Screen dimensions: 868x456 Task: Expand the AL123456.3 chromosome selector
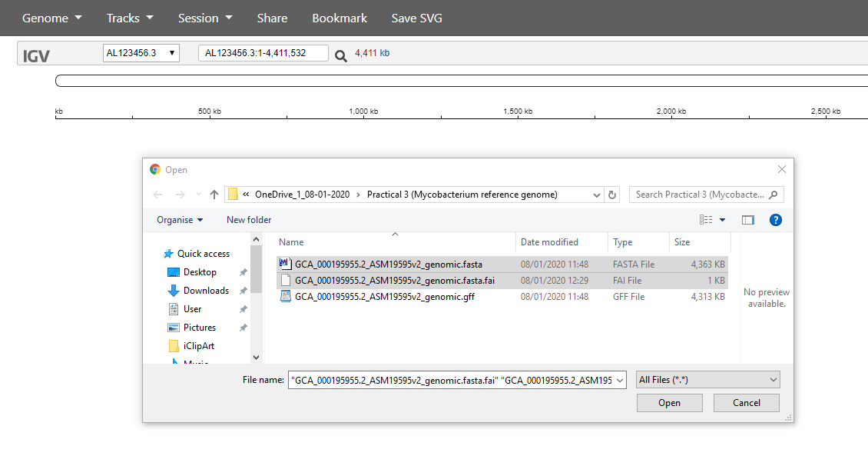141,53
